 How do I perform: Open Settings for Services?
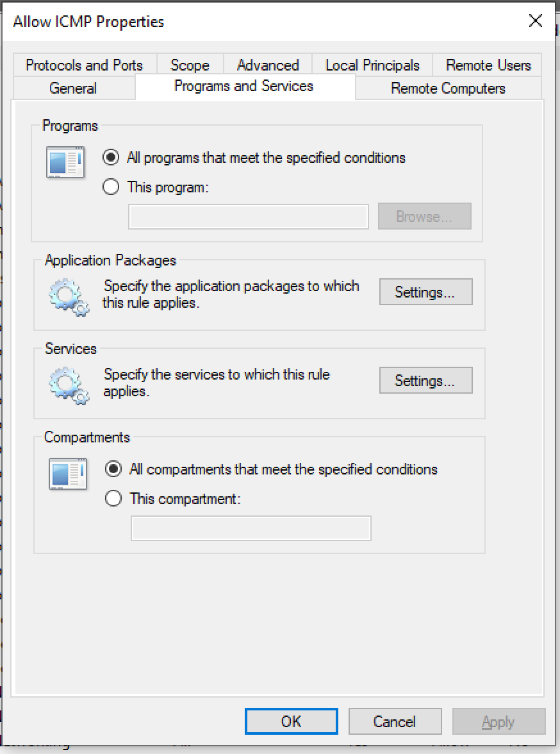click(x=425, y=380)
